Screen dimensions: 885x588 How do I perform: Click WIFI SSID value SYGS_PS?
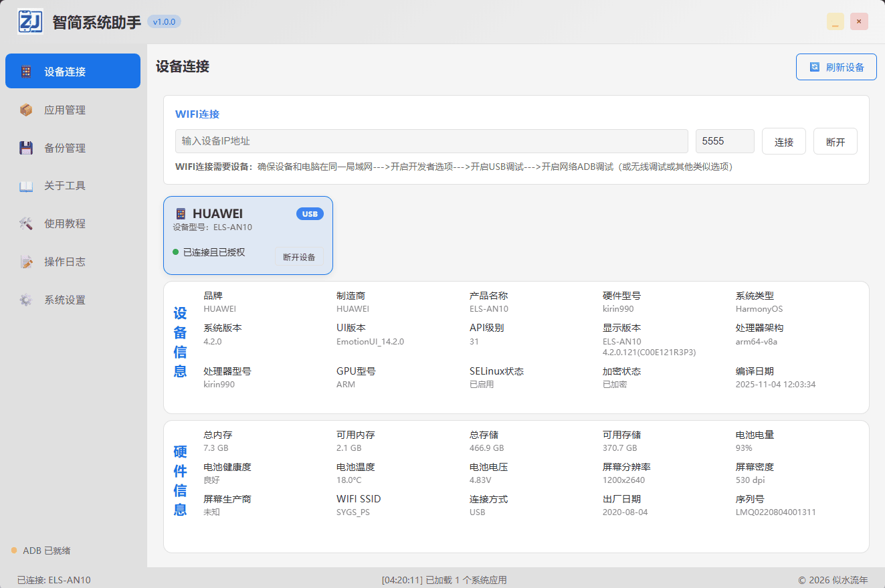353,512
